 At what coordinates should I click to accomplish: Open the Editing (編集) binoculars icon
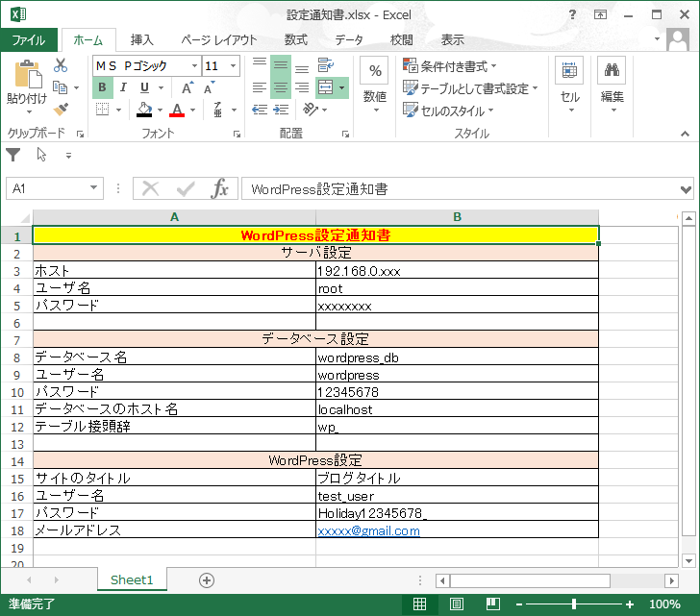pyautogui.click(x=612, y=70)
